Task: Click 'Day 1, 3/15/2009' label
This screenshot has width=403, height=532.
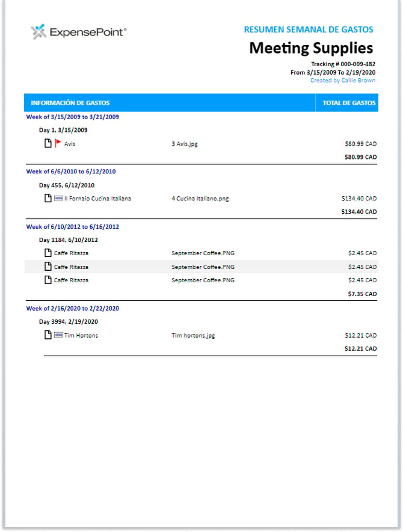Action: point(63,130)
